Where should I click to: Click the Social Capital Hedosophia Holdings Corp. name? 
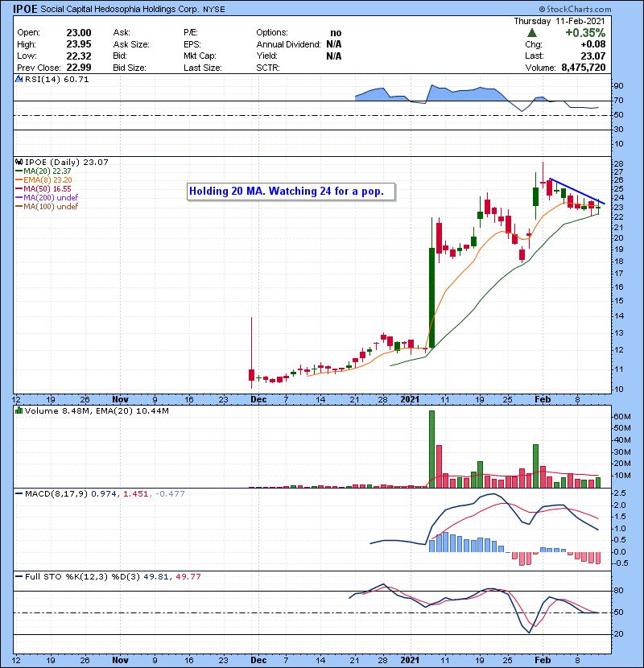click(120, 9)
